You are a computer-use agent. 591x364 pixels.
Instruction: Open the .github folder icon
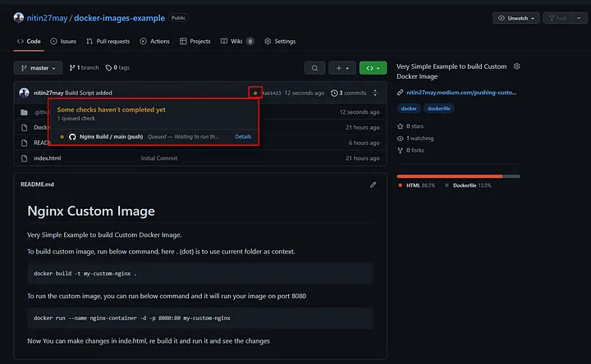pos(25,112)
